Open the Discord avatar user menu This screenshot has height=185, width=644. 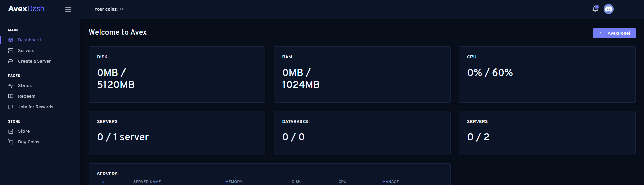click(x=609, y=9)
